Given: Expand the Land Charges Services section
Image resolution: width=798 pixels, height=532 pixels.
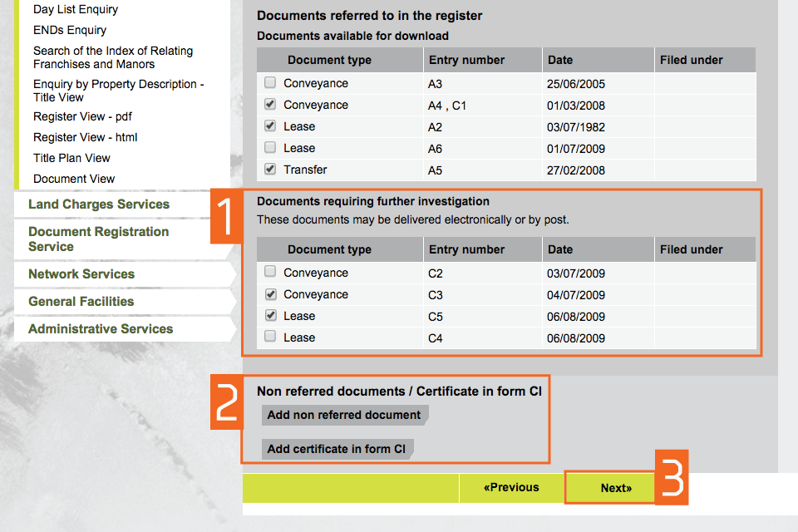Looking at the screenshot, I should pyautogui.click(x=99, y=204).
